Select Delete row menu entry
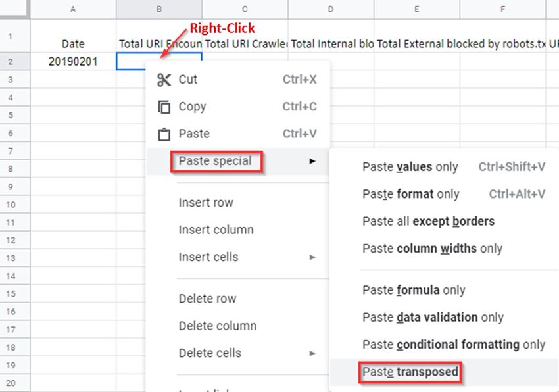Viewport: 559px width, 392px height. click(207, 299)
